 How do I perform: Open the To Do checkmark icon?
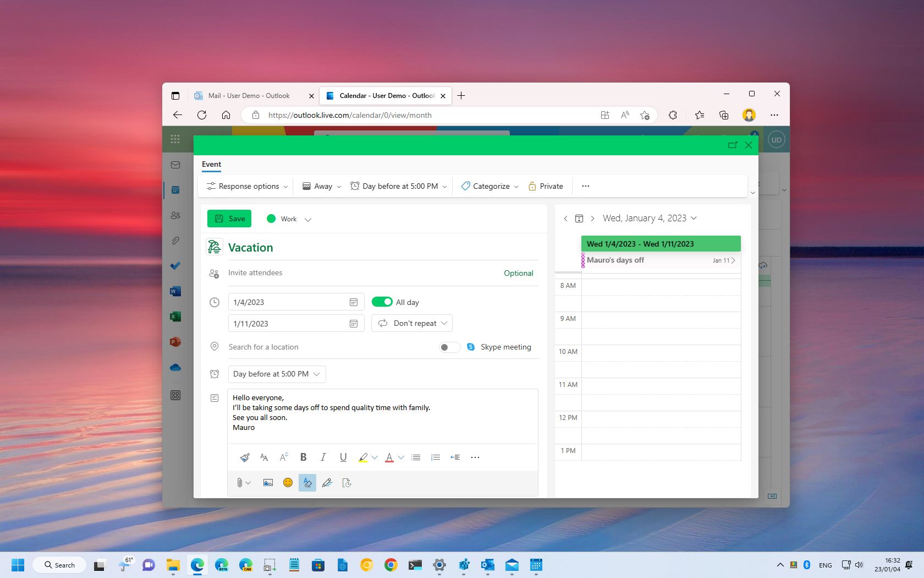175,266
